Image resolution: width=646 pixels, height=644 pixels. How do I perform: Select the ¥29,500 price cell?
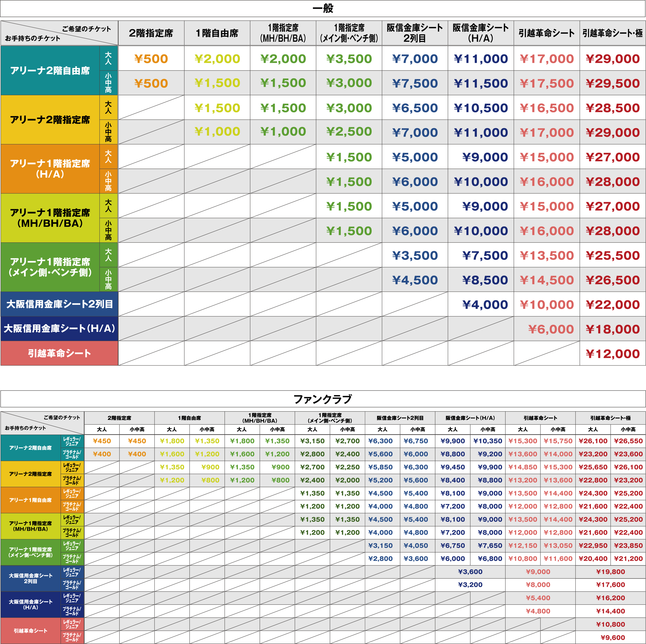tap(613, 83)
